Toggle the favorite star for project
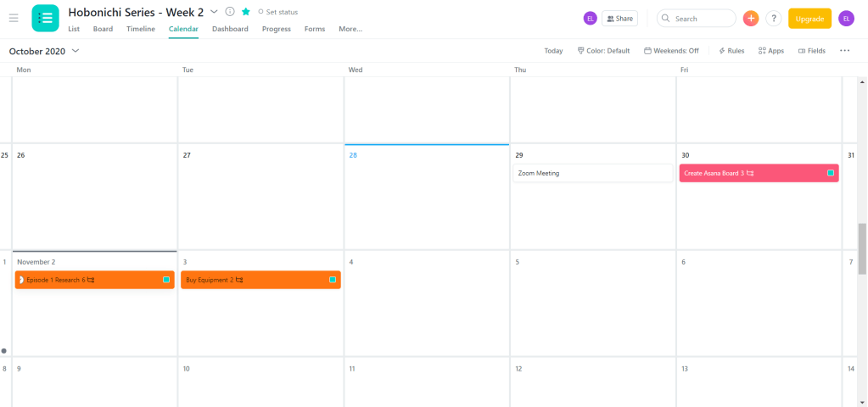Viewport: 868px width, 407px height. [x=245, y=12]
